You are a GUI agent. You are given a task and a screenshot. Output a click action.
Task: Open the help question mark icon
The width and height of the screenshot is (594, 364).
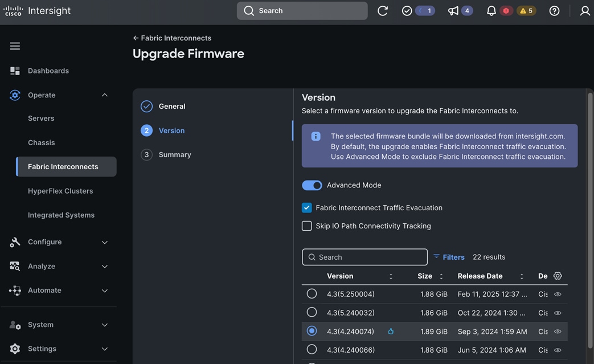pos(554,11)
